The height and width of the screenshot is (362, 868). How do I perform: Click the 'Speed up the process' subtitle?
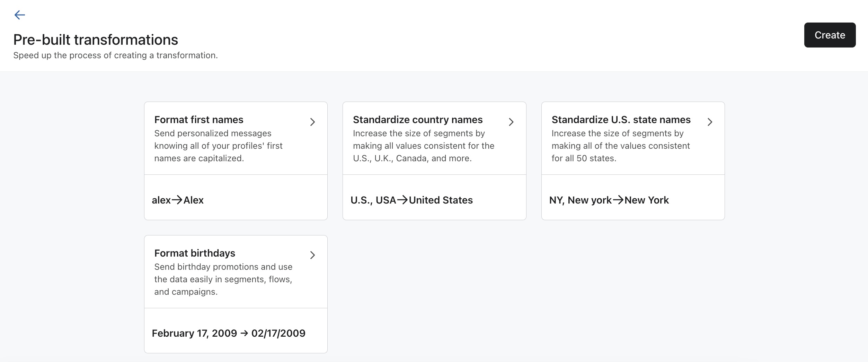(x=115, y=55)
